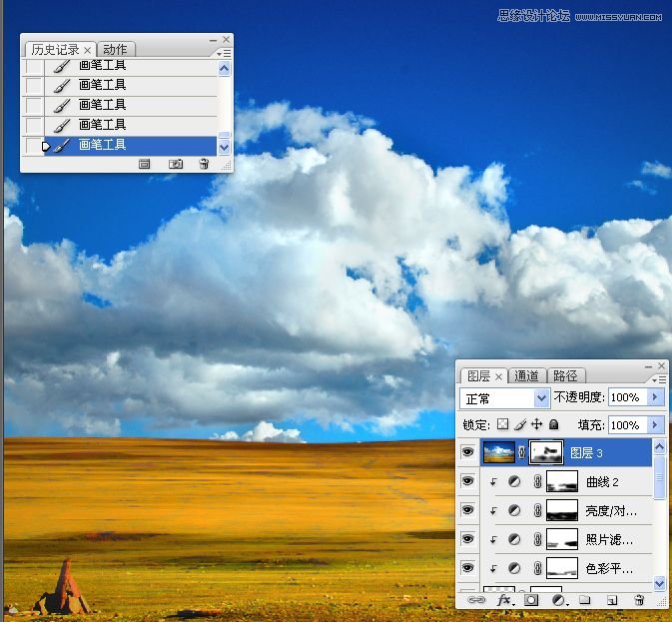Select layer named 曲线 2
Screen dimensions: 672x622
[602, 482]
